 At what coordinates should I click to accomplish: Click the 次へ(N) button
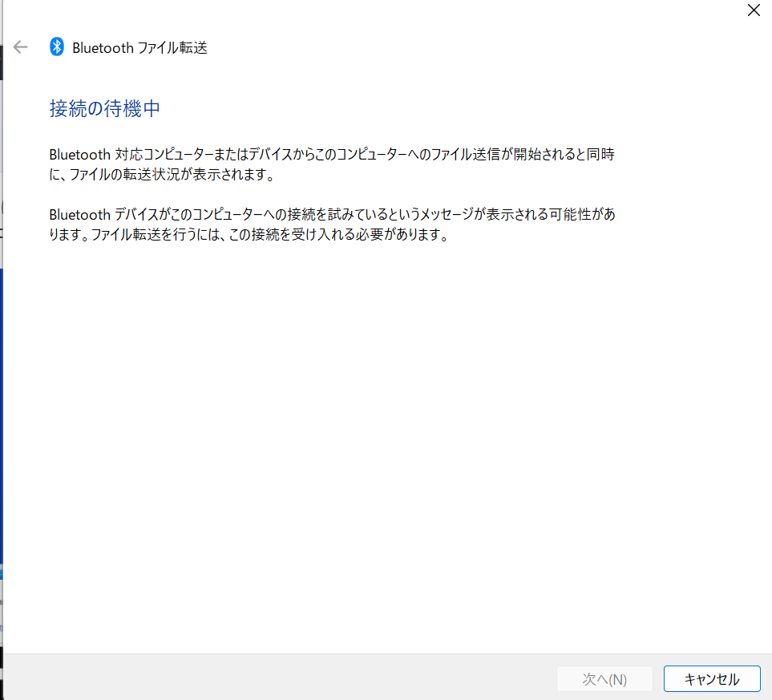604,679
